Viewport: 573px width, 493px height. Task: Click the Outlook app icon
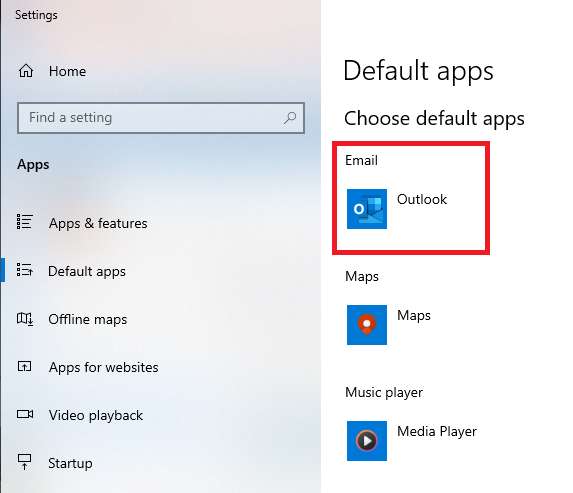pyautogui.click(x=367, y=209)
